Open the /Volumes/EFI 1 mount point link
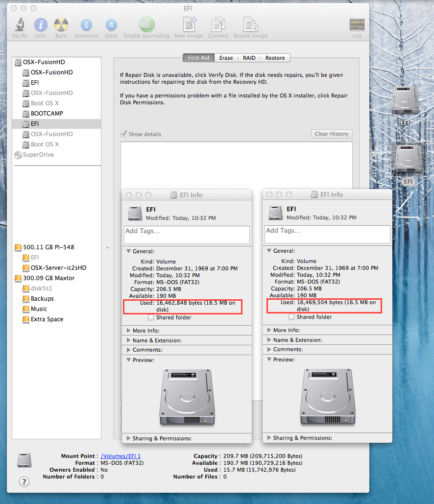The image size is (434, 504). pos(121,456)
